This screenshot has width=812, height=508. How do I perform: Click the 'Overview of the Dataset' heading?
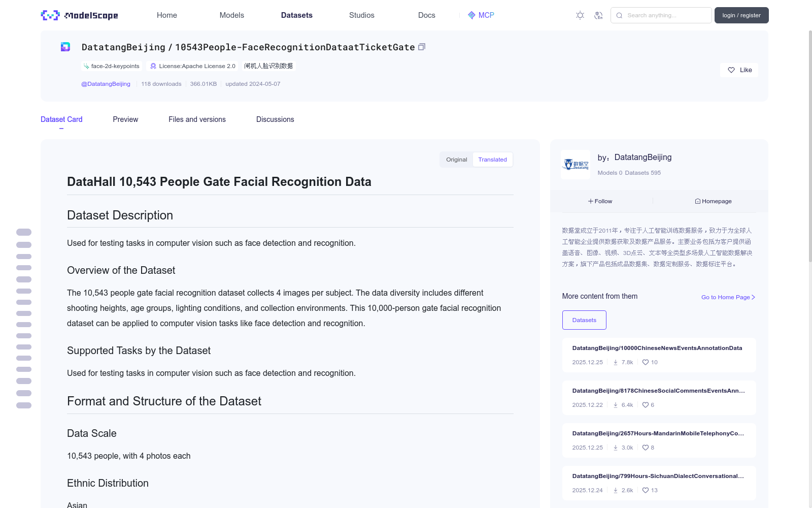tap(121, 270)
